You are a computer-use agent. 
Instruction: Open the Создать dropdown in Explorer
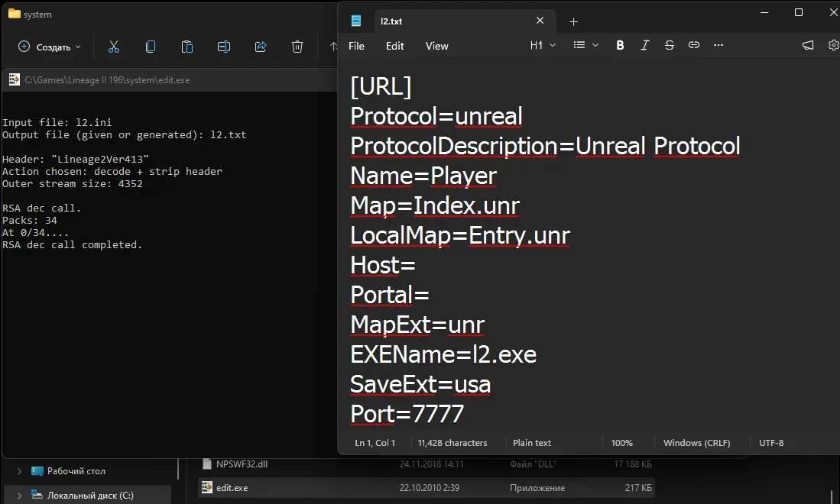[x=49, y=47]
